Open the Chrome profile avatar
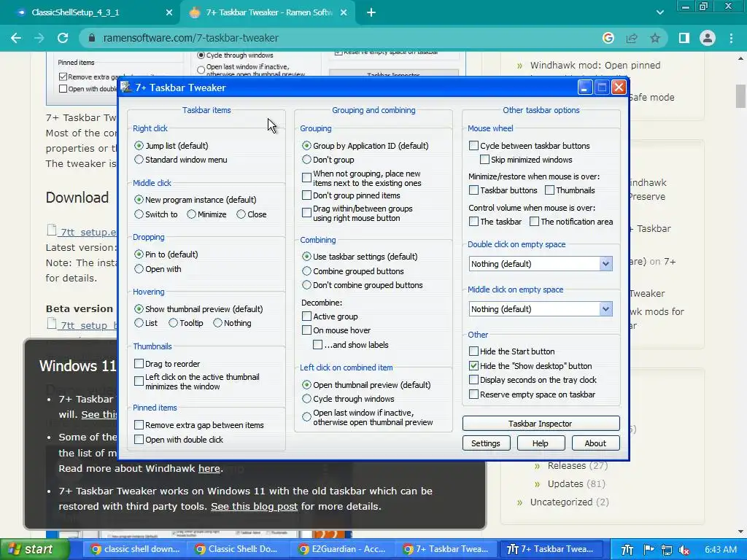Image resolution: width=747 pixels, height=560 pixels. point(708,38)
